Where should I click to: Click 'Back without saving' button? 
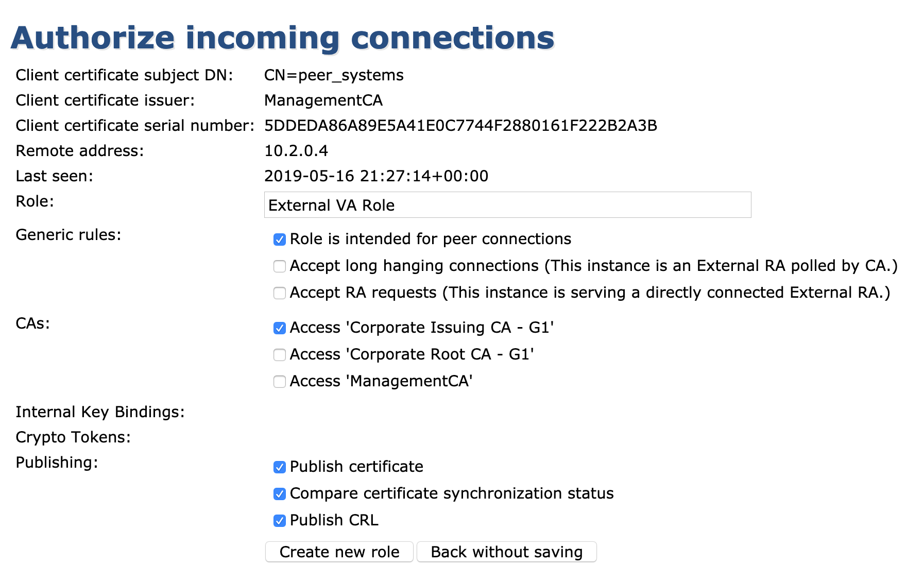(506, 552)
